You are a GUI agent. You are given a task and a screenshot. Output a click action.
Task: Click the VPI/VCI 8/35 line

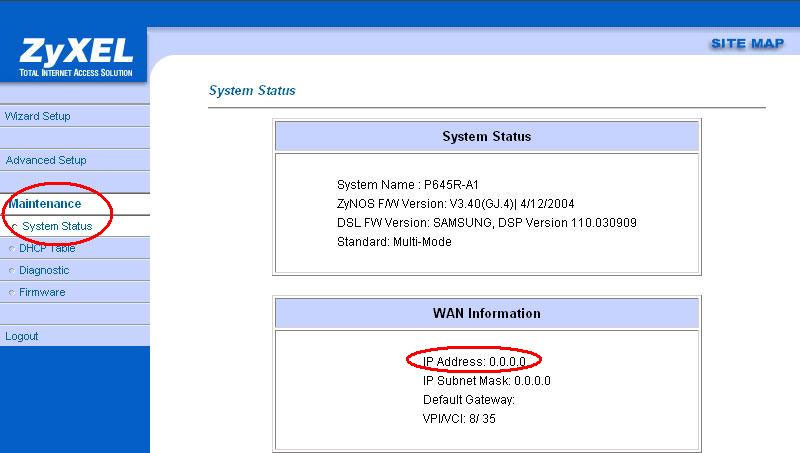coord(459,419)
